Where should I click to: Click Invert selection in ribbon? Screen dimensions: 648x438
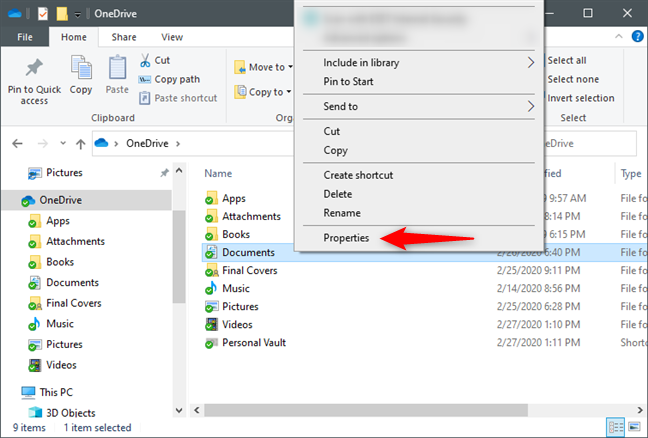click(x=580, y=98)
